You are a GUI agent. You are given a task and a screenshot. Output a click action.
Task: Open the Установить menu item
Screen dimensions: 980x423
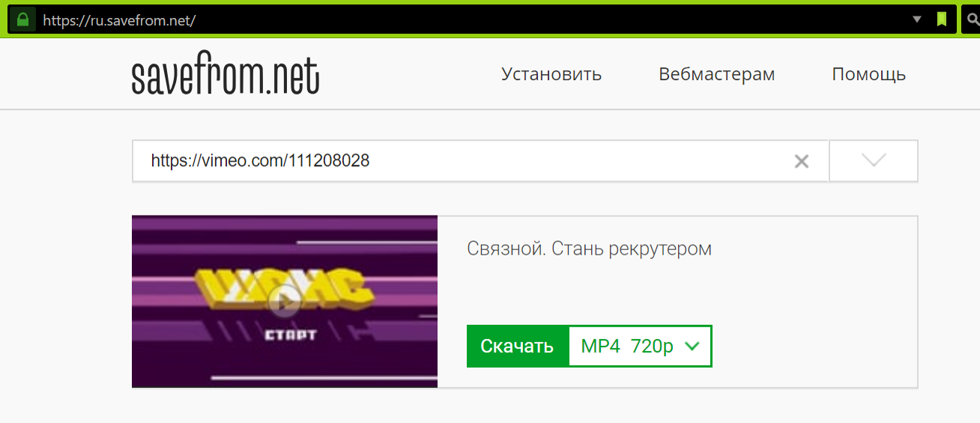551,74
